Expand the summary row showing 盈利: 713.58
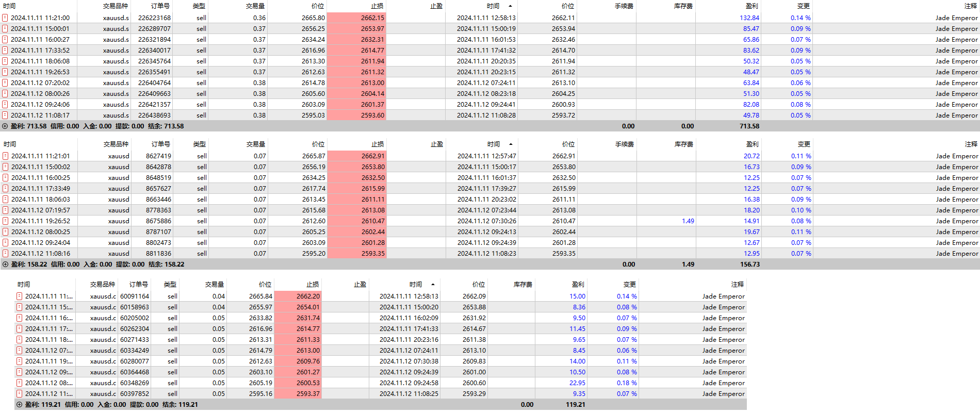Viewport: 980px width, 413px height. coord(5,126)
